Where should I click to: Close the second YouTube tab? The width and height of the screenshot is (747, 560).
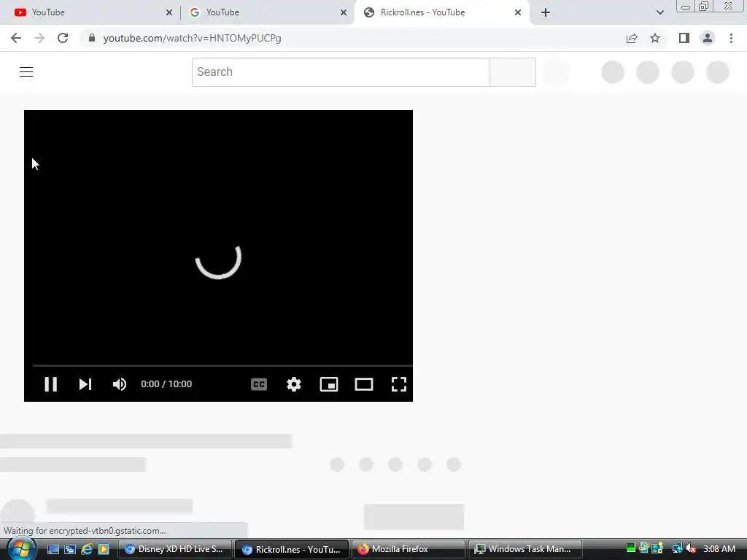[344, 12]
